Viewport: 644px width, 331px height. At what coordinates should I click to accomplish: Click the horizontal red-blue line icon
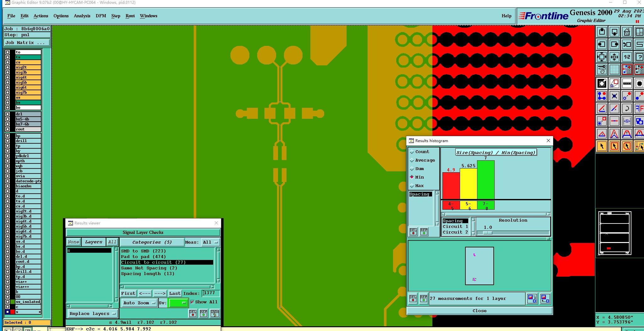[x=614, y=121]
